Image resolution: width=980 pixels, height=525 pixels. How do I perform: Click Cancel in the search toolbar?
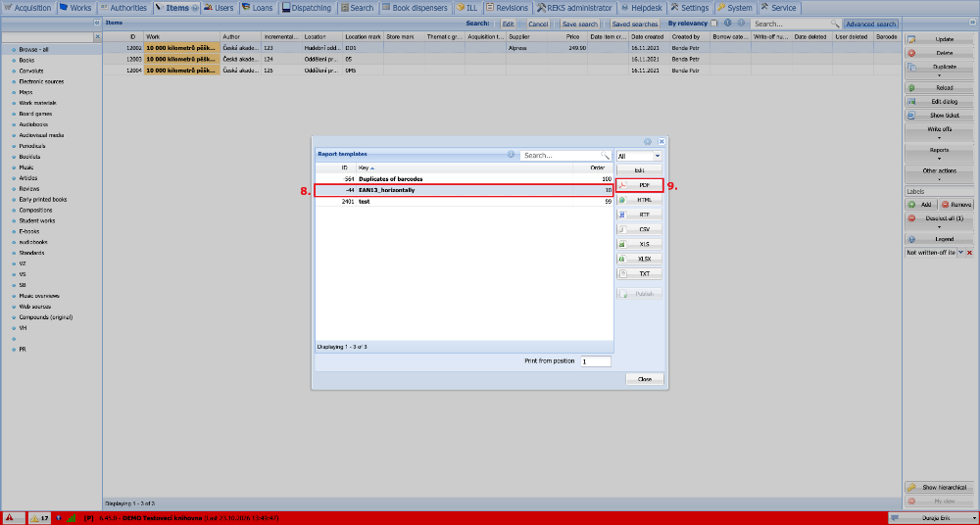click(x=537, y=24)
